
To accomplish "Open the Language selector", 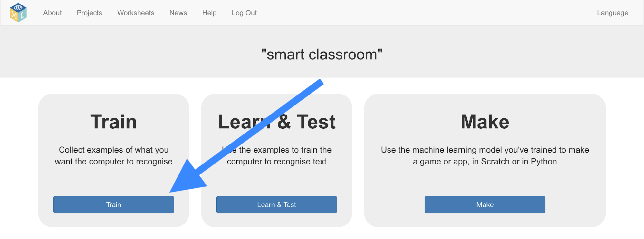I will click(x=612, y=13).
